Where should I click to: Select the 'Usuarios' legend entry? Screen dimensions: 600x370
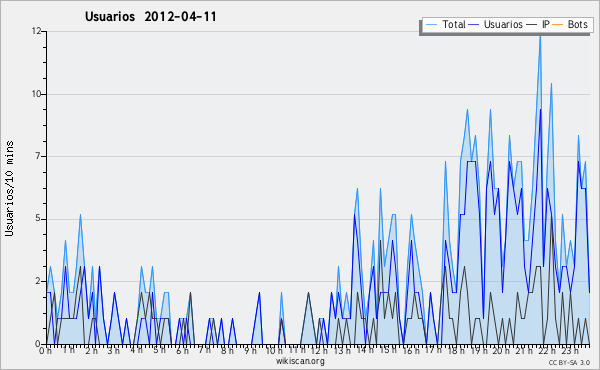point(503,24)
